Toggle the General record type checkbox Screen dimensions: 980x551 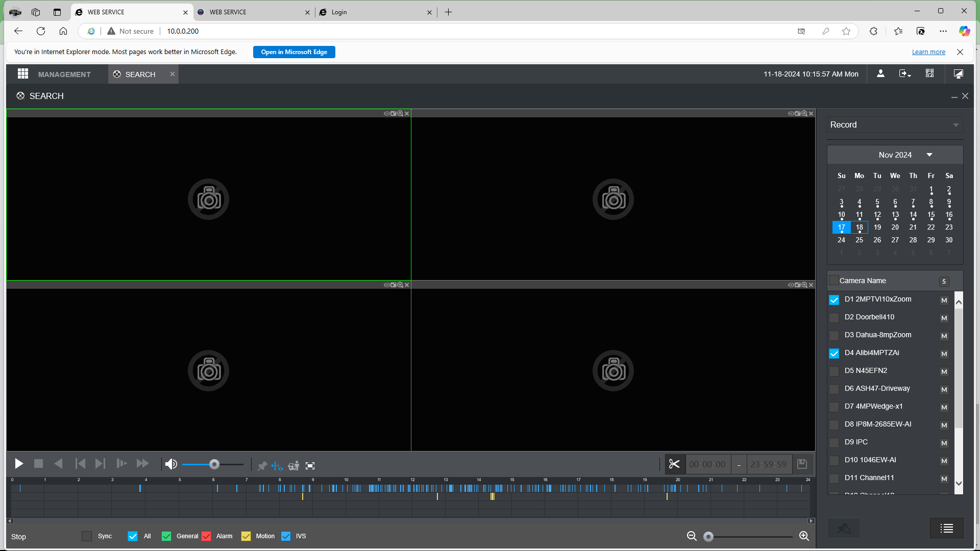(x=166, y=536)
